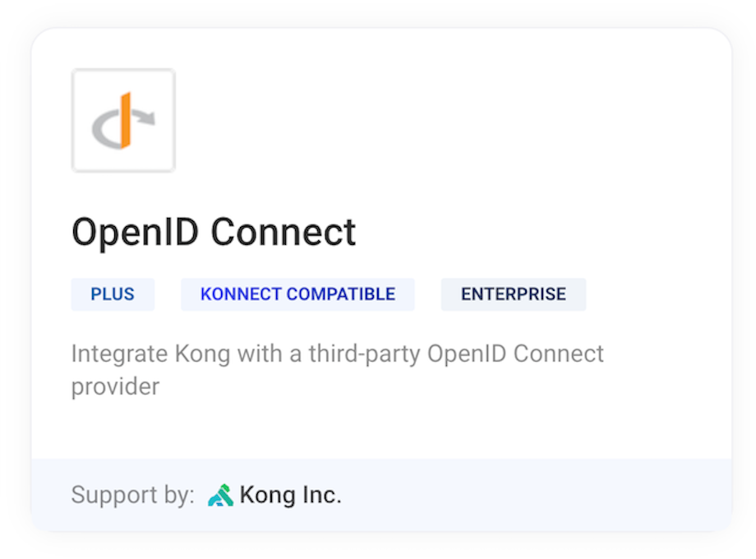This screenshot has height=559, width=756.
Task: Click the description about third-party OpenID provider
Action: 338,370
